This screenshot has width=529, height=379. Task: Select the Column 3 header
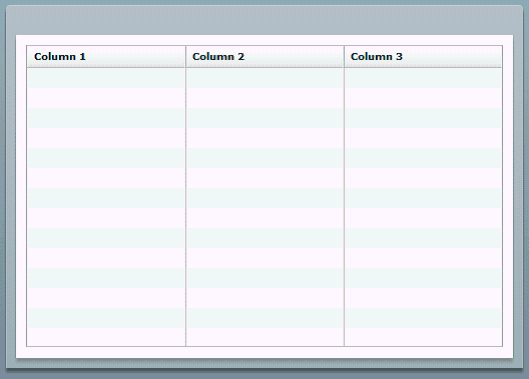(x=423, y=57)
